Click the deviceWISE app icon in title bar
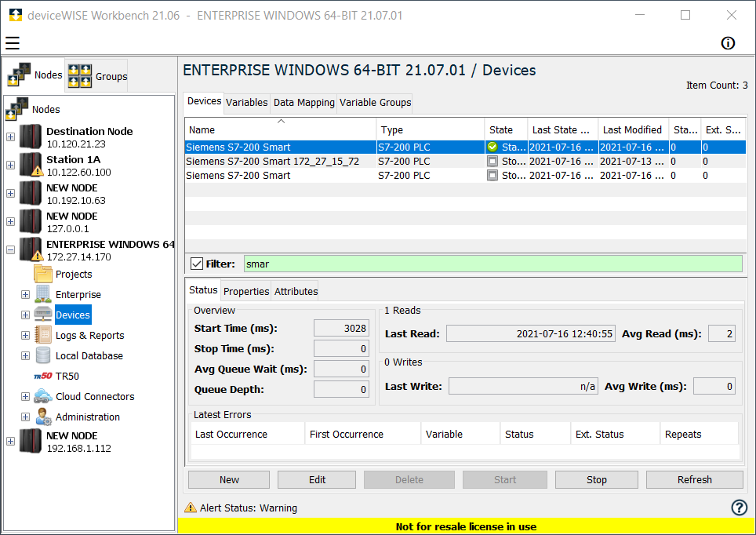This screenshot has height=535, width=756. tap(16, 15)
